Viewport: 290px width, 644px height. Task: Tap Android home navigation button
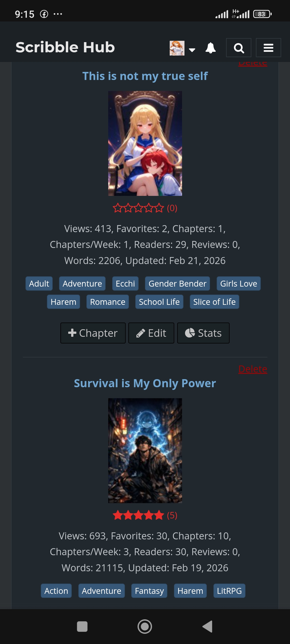[145, 627]
